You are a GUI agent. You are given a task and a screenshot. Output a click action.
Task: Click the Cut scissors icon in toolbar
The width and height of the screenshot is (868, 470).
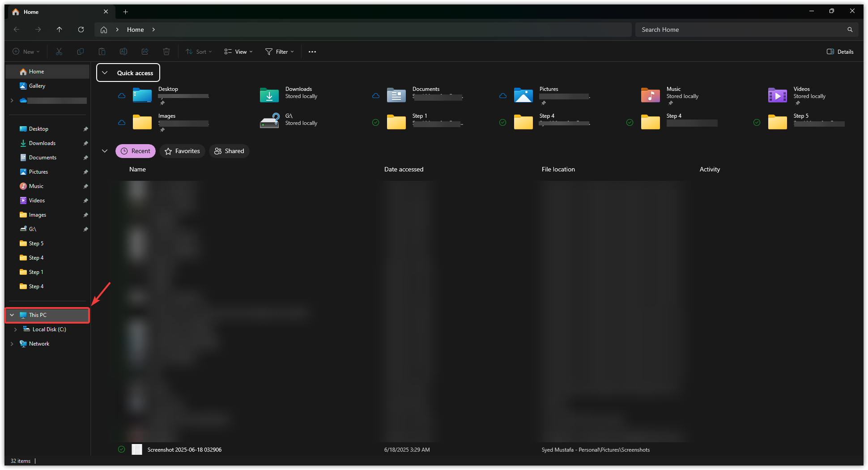[59, 52]
